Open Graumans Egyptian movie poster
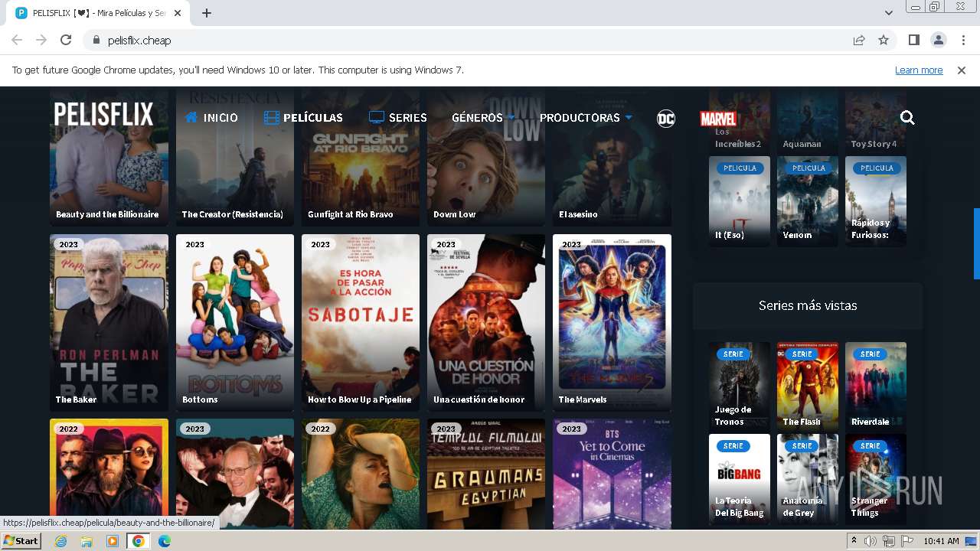This screenshot has width=980, height=551. [486, 474]
